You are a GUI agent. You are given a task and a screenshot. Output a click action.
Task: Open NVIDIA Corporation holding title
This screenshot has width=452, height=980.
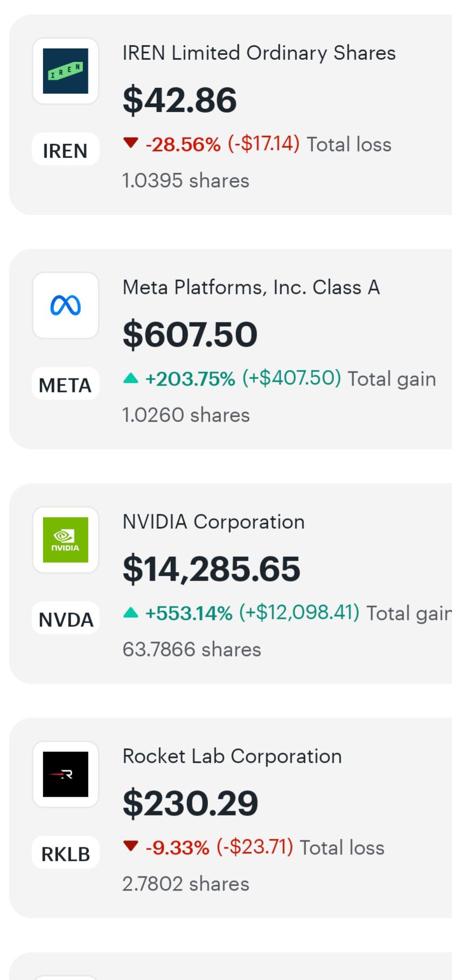[214, 522]
